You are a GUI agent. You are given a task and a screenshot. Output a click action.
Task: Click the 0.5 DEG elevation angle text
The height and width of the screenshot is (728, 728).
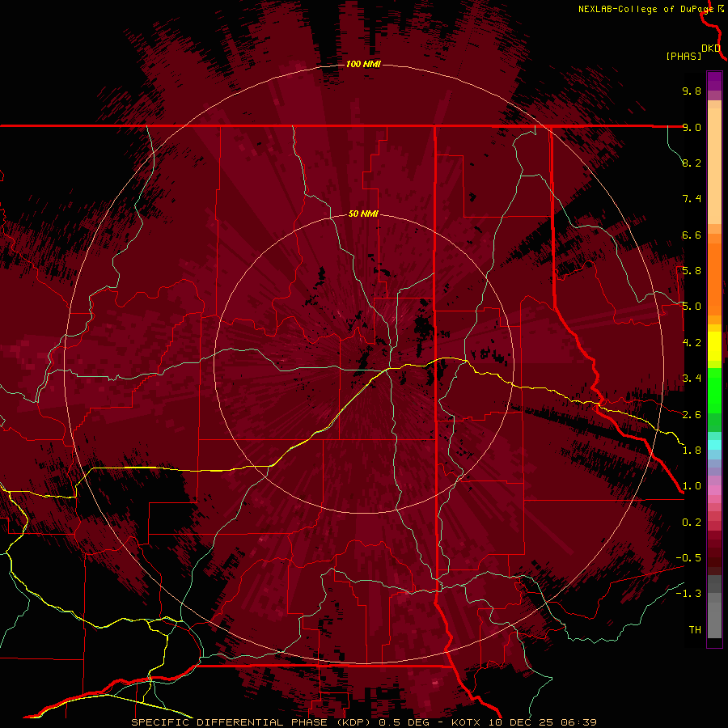click(x=404, y=722)
